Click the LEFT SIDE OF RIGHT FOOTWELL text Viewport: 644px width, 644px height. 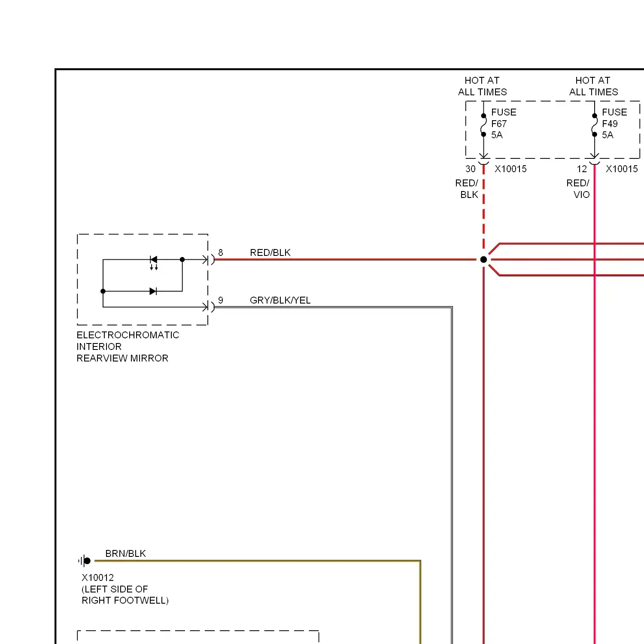click(125, 595)
